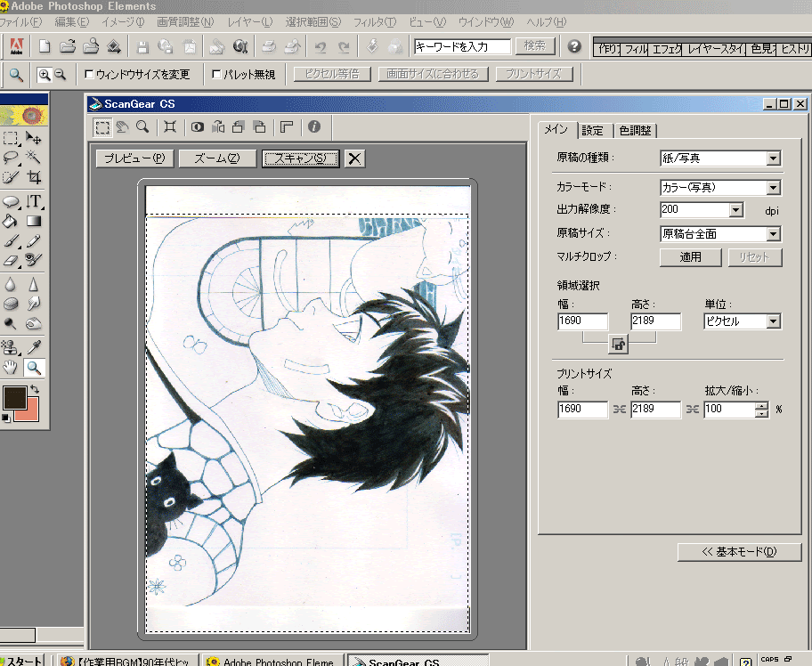Image resolution: width=812 pixels, height=666 pixels.
Task: Open the レイヤー menu
Action: pos(249,22)
